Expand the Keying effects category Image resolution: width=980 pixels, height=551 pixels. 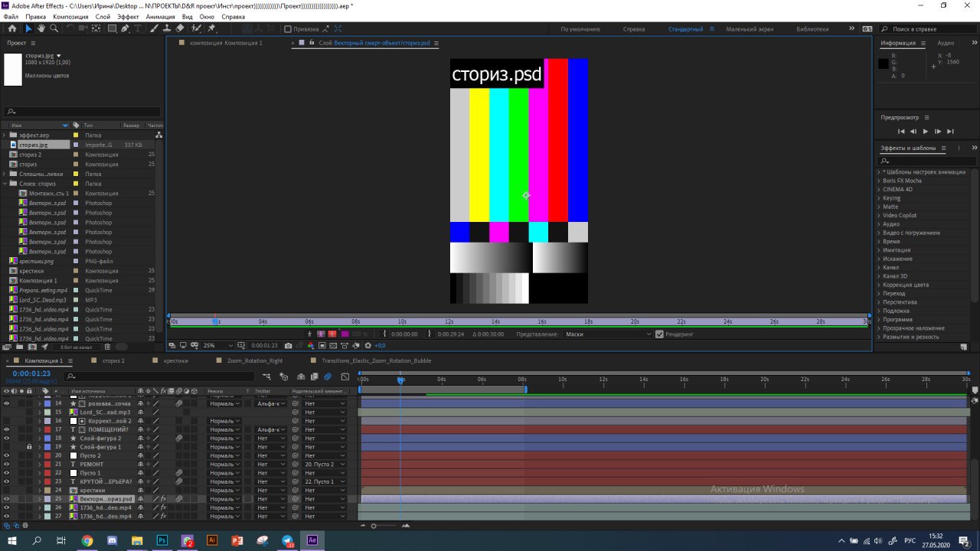[x=879, y=198]
